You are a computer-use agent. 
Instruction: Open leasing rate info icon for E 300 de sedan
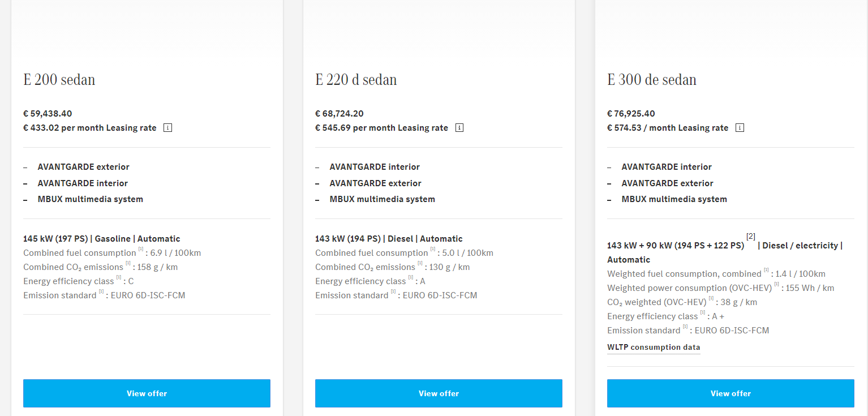pyautogui.click(x=740, y=128)
